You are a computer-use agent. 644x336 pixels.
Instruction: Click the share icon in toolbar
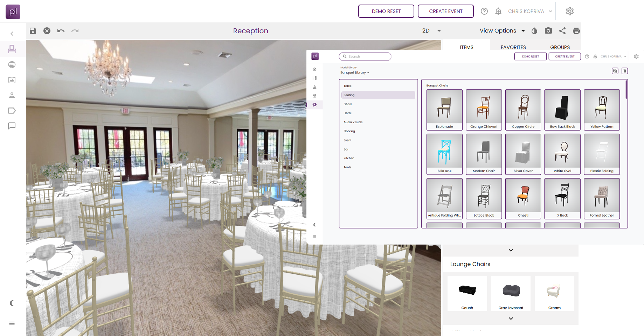(x=562, y=31)
